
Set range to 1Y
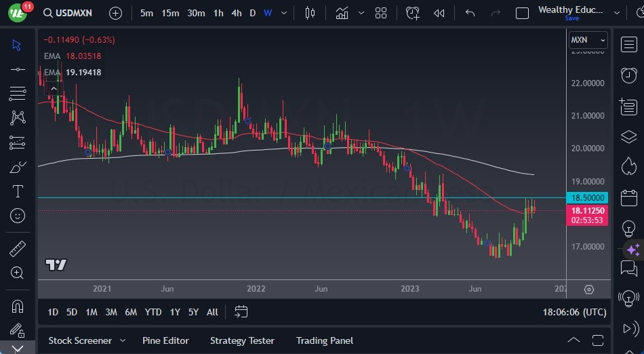(x=175, y=312)
